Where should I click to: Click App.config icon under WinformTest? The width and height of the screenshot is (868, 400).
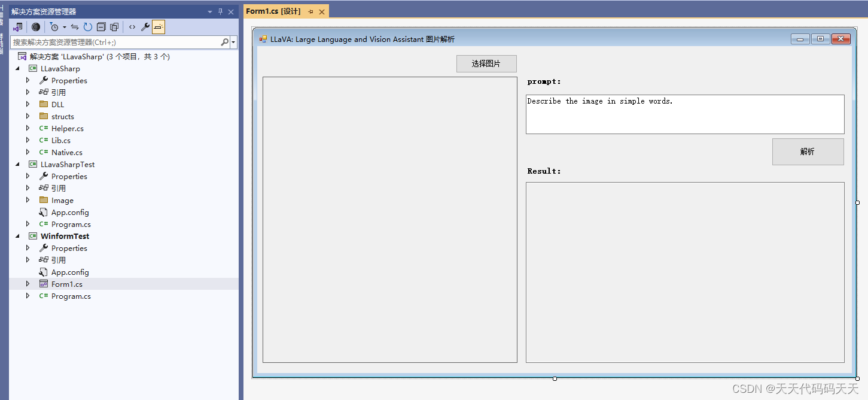pos(44,272)
